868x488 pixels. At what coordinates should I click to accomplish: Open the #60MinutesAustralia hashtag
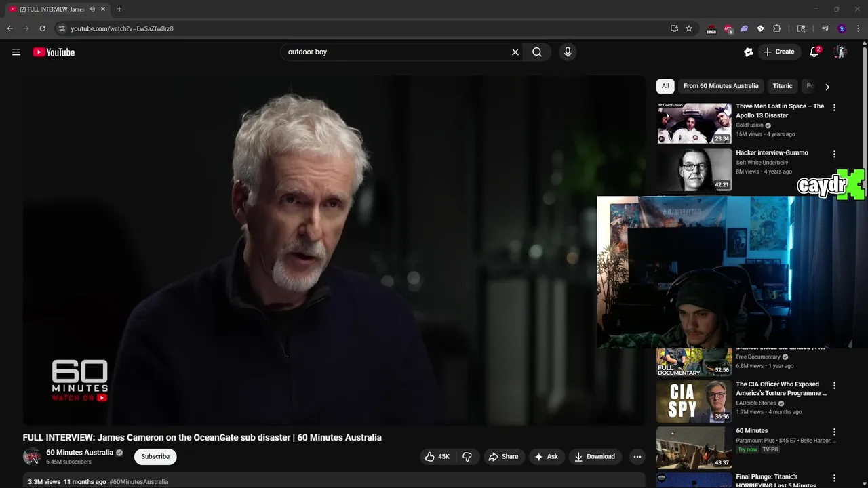(x=139, y=482)
